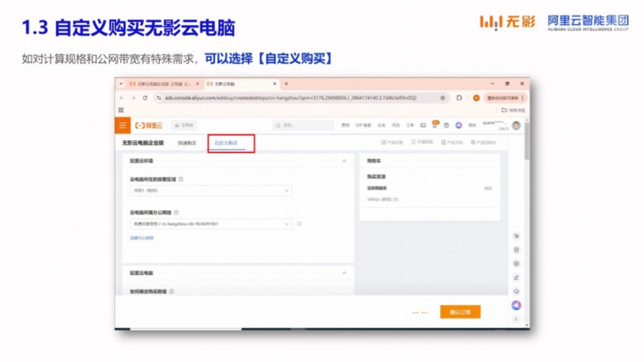This screenshot has height=362, width=644.
Task: Open the message envelope icon in the top bar
Action: 423,125
